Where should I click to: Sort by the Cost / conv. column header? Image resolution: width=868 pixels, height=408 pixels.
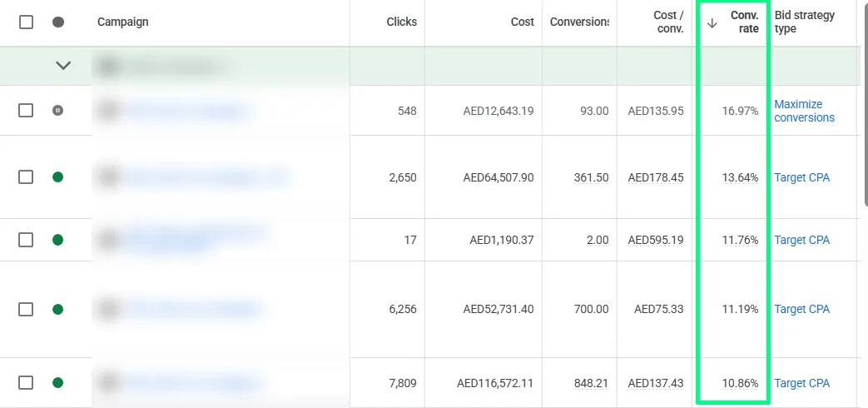point(668,22)
